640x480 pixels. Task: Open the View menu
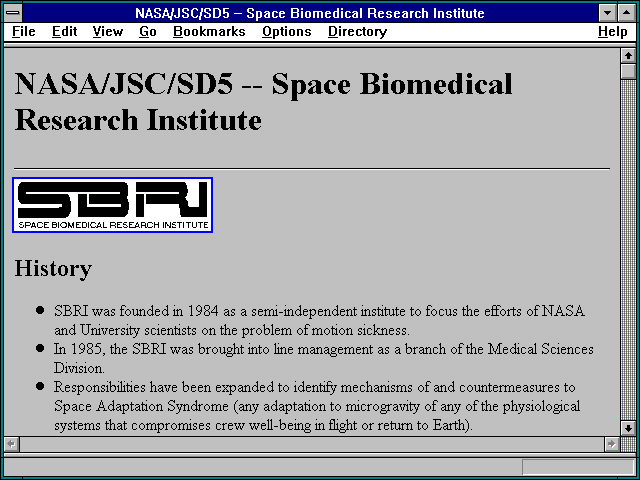pyautogui.click(x=107, y=31)
